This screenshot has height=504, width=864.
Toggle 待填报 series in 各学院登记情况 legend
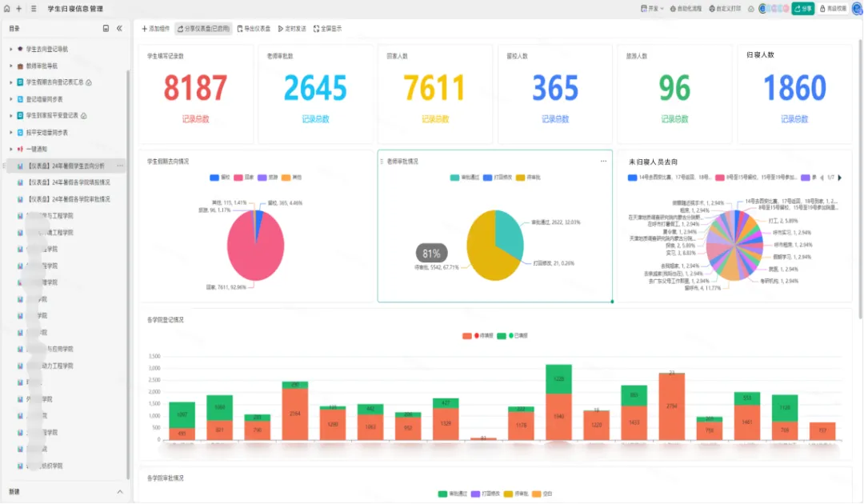478,335
